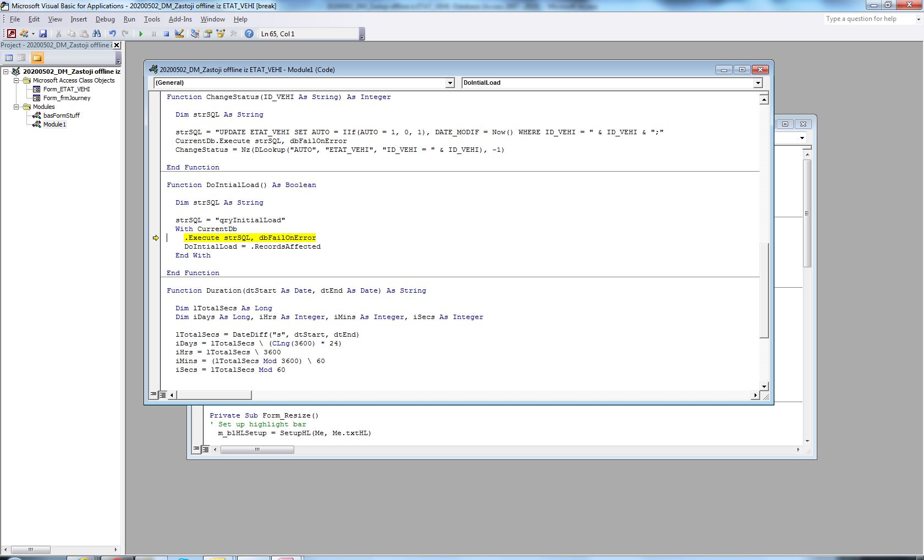Stop execution with the Reset icon
The width and height of the screenshot is (924, 560).
click(x=166, y=34)
